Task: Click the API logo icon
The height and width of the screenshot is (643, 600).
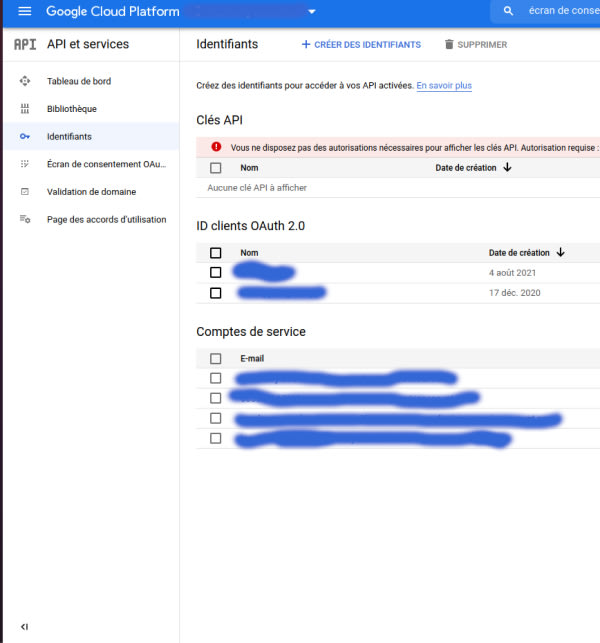Action: [x=25, y=44]
